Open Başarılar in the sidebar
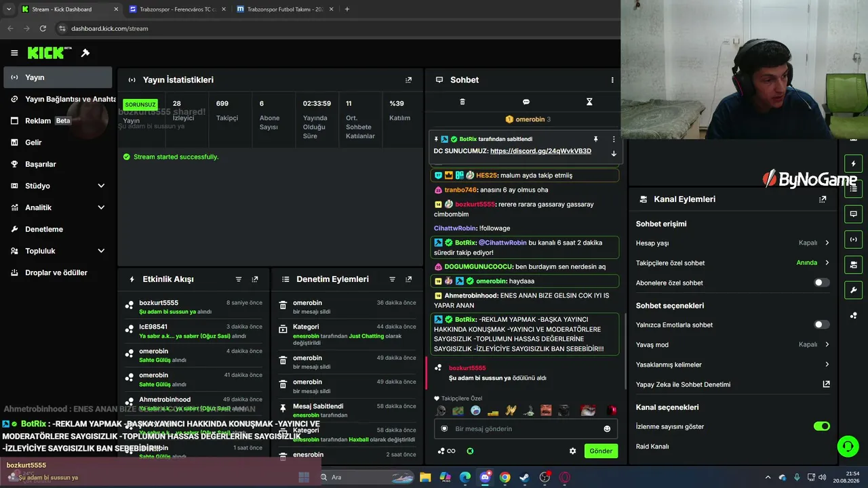 (58, 164)
